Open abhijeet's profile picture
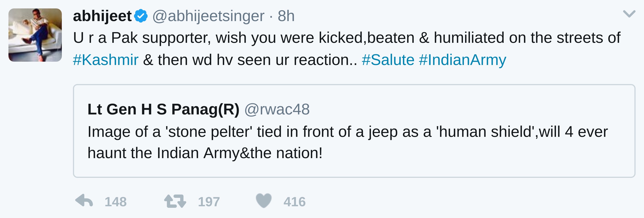Screen dimensions: 644x218 coord(35,35)
